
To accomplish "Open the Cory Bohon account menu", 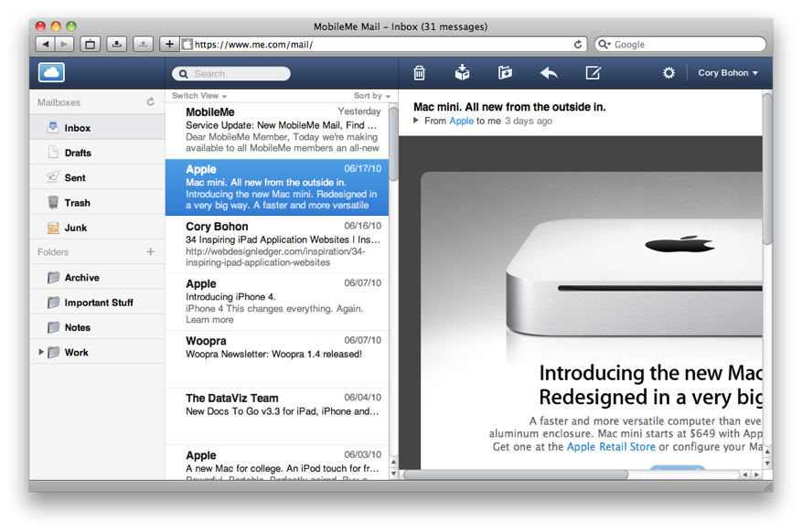I will pos(727,72).
